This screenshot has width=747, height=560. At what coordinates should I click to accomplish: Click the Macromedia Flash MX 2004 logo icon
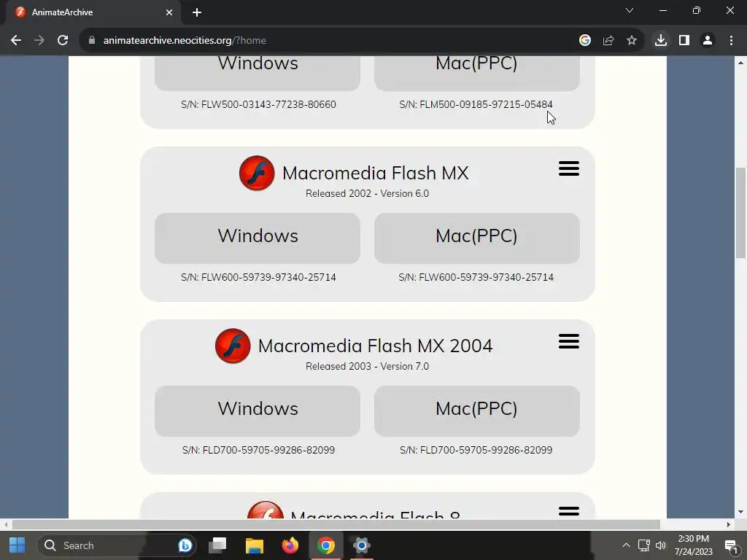[233, 346]
